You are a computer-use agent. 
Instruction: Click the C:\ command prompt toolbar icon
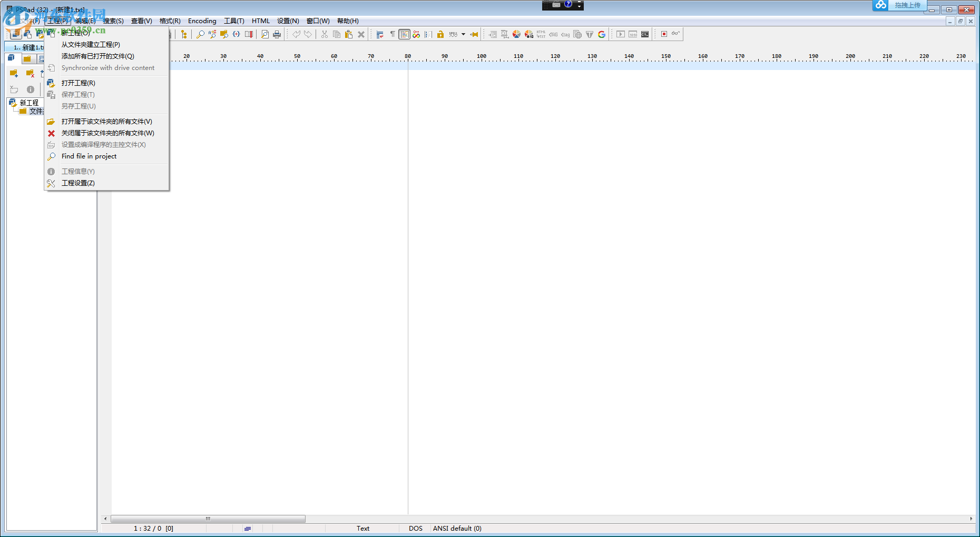[645, 34]
